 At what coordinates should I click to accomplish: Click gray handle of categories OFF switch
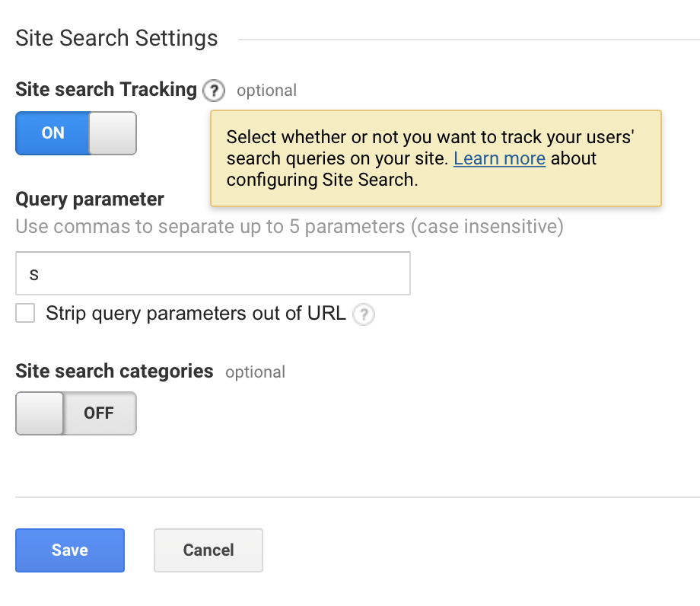pyautogui.click(x=40, y=413)
